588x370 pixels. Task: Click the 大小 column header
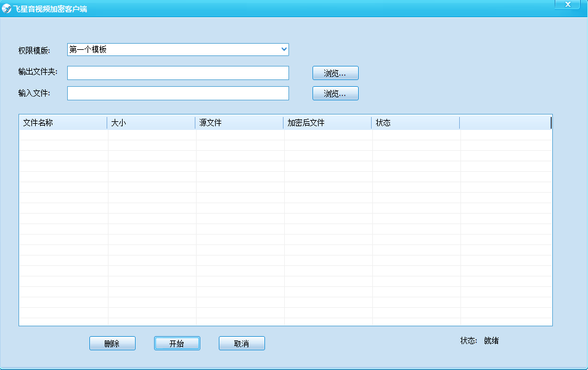151,123
